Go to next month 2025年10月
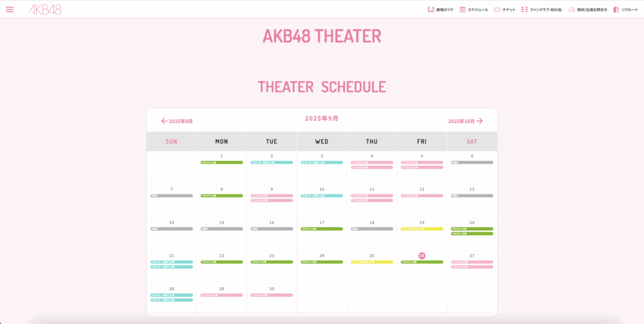 pyautogui.click(x=465, y=121)
